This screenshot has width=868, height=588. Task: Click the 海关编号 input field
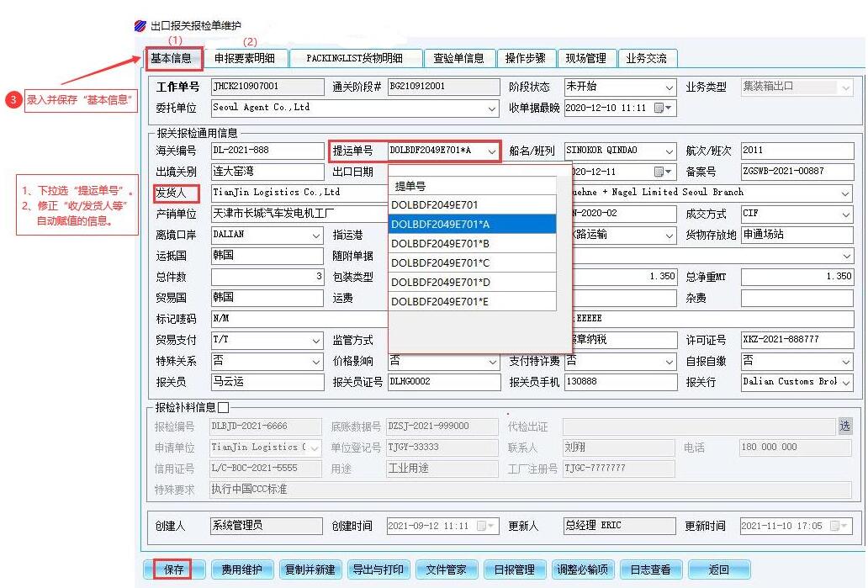(267, 151)
